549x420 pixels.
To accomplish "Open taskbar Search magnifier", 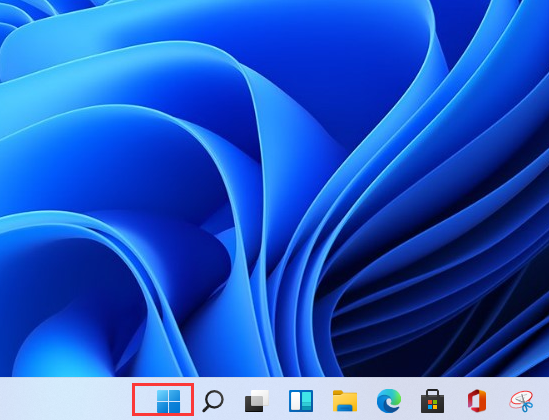I will 213,401.
